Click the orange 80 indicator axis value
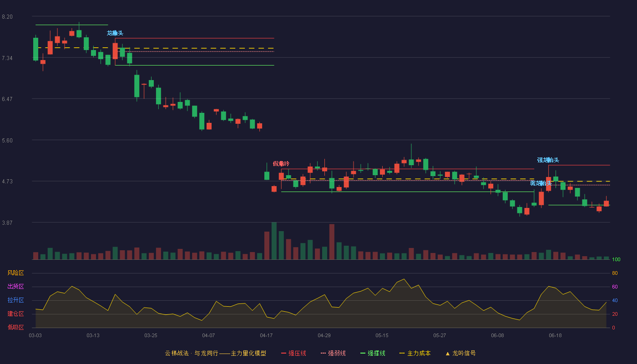The image size is (637, 364). [x=615, y=273]
